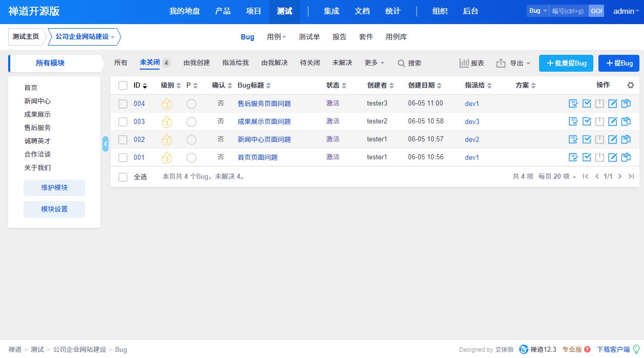Open 我的地盘 in top navigation

tap(185, 11)
